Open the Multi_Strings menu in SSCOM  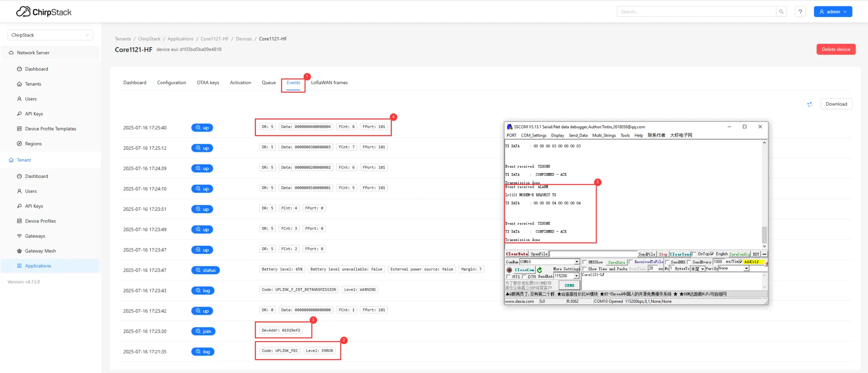click(x=604, y=135)
